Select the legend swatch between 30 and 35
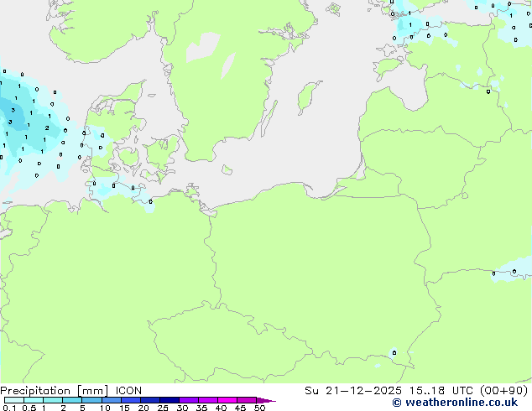The height and width of the screenshot is (411, 532). pyautogui.click(x=189, y=400)
